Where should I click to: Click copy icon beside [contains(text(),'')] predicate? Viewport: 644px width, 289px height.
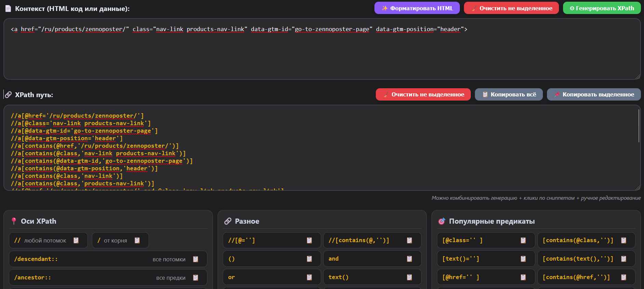(x=624, y=259)
